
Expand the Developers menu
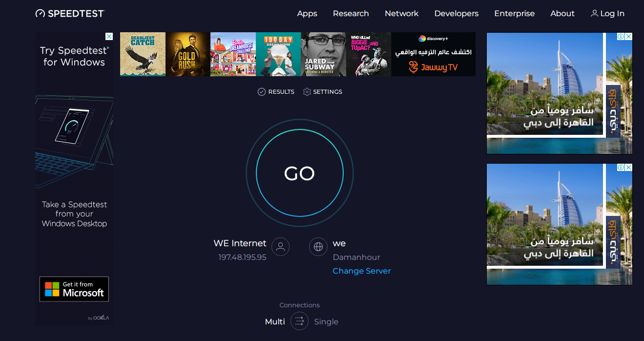coord(456,14)
